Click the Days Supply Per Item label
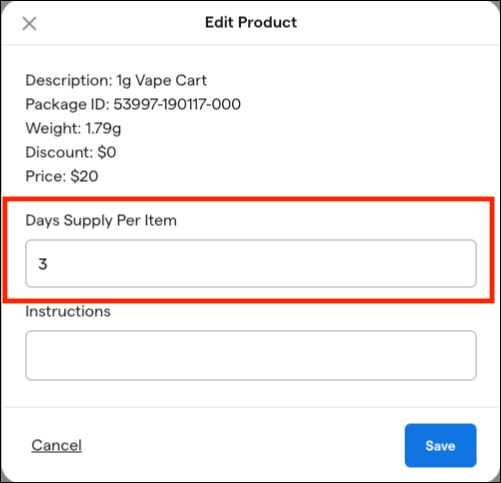This screenshot has width=501, height=483. (101, 221)
